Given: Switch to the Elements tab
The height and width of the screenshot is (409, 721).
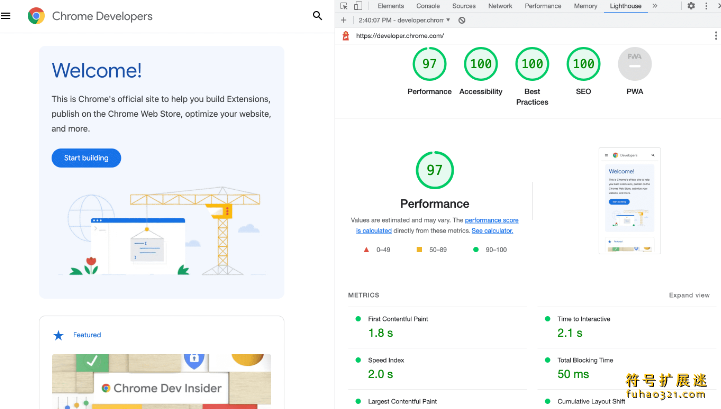Looking at the screenshot, I should (390, 6).
